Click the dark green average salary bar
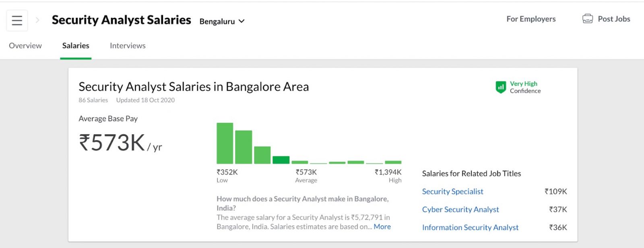644x248 pixels. click(281, 160)
